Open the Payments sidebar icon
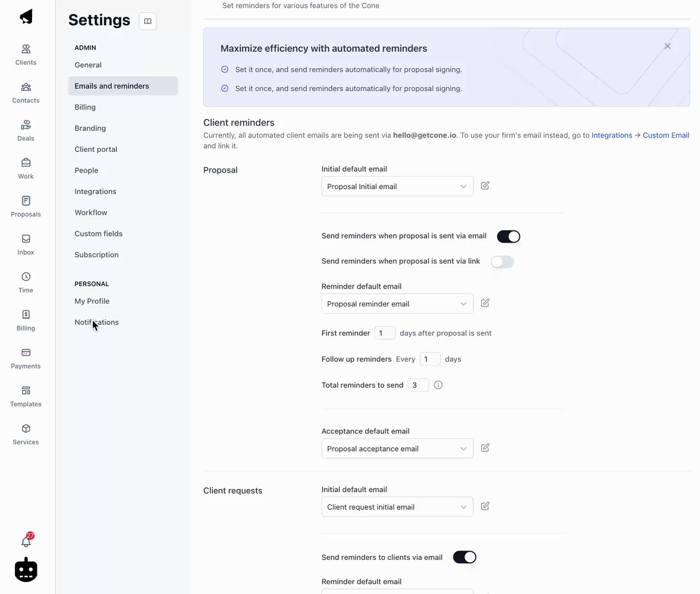700x594 pixels. pyautogui.click(x=26, y=353)
